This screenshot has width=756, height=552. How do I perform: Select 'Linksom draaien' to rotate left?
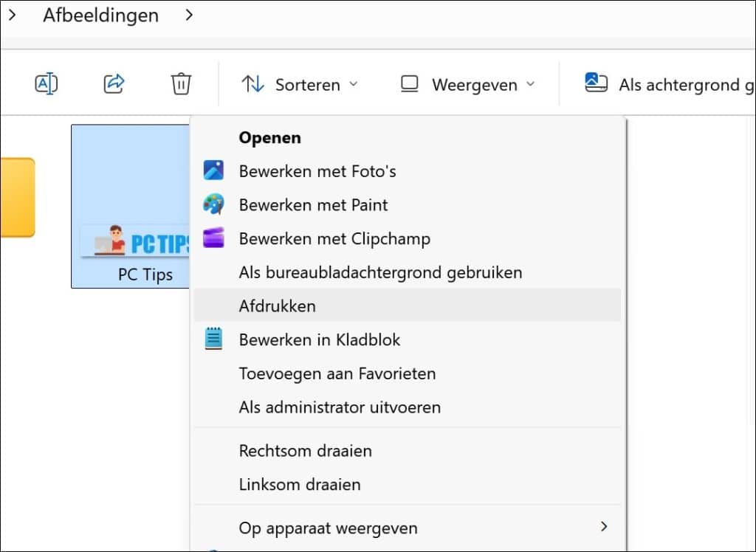click(299, 485)
